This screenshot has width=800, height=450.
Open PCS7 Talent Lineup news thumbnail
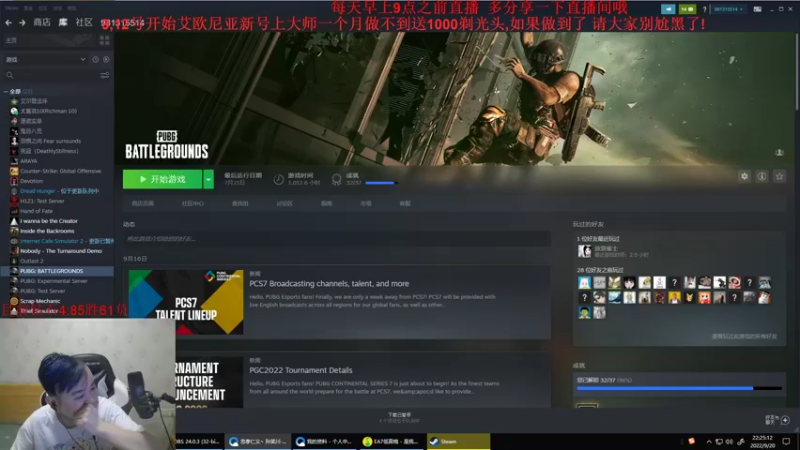click(186, 302)
